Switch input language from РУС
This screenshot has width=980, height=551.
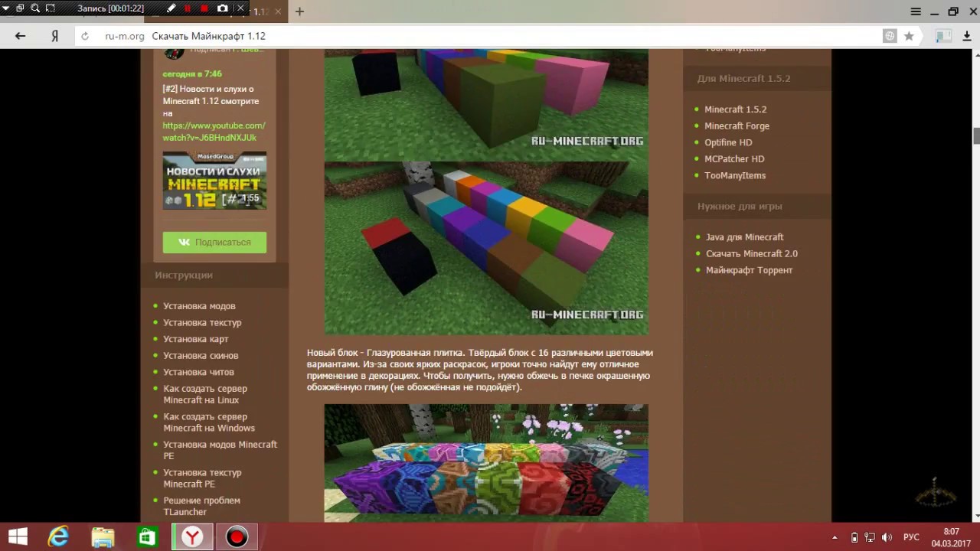[911, 537]
